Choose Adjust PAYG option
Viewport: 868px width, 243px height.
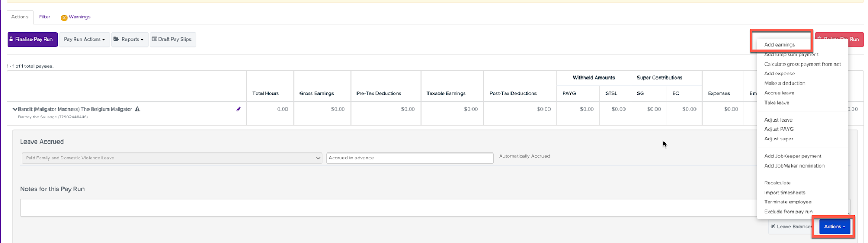coord(779,129)
